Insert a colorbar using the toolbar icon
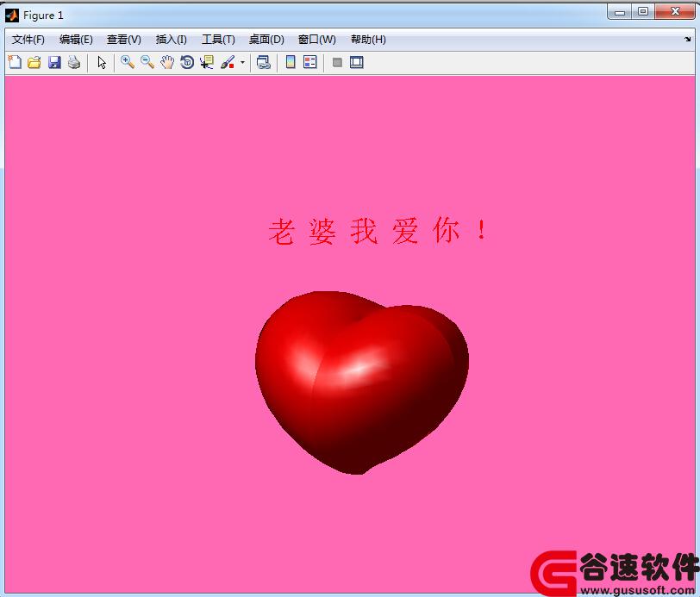The height and width of the screenshot is (597, 700). click(x=291, y=62)
